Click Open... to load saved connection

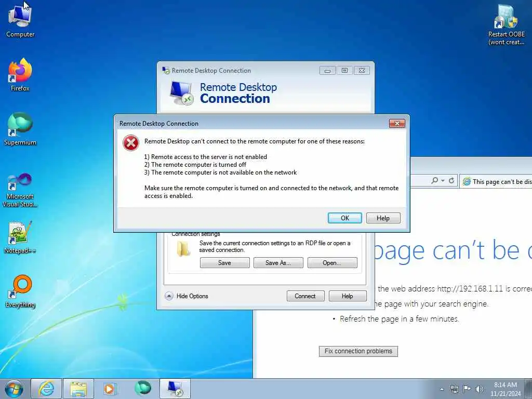click(x=332, y=262)
